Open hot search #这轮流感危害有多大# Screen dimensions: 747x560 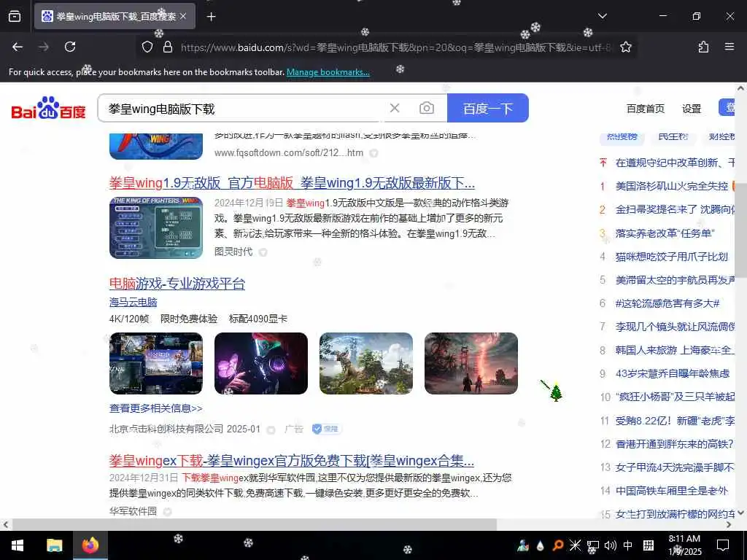pyautogui.click(x=667, y=303)
